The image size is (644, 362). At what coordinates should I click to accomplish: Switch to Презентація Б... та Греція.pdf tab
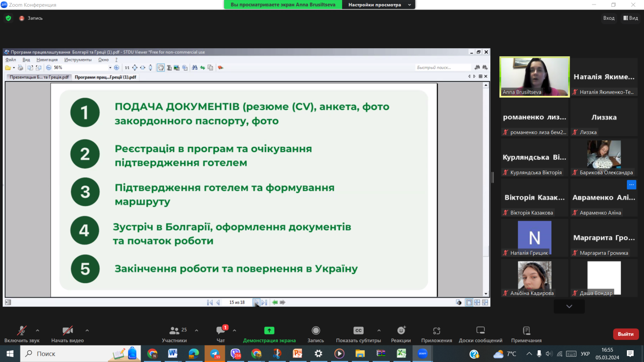39,77
